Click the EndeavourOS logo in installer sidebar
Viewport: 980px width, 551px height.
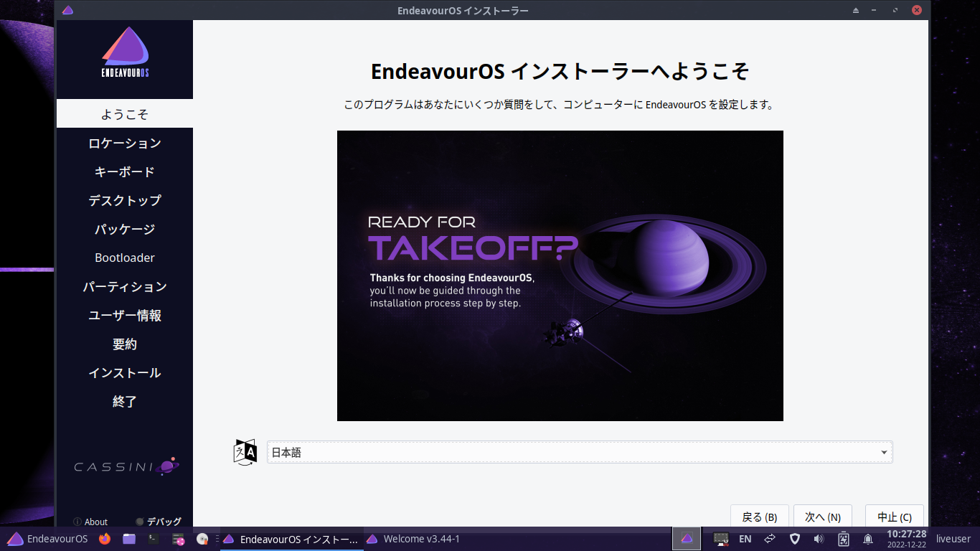point(125,52)
